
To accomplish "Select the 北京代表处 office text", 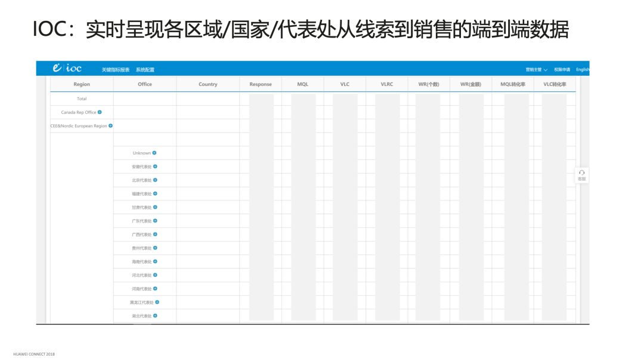I will [x=142, y=180].
